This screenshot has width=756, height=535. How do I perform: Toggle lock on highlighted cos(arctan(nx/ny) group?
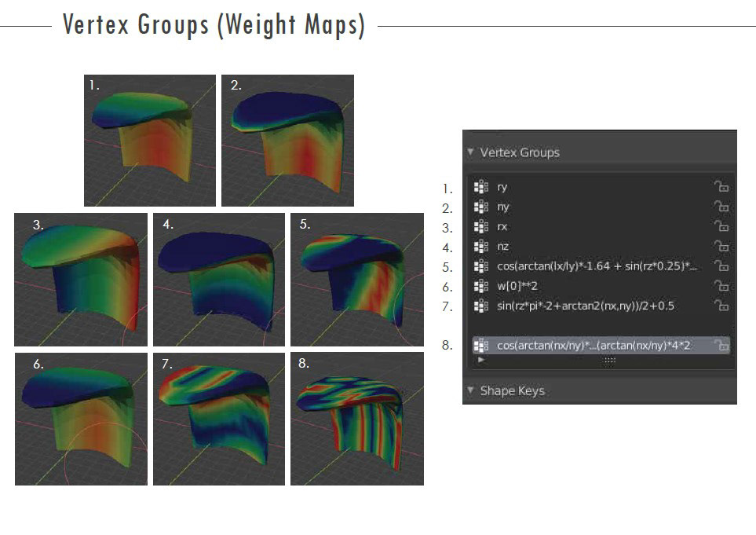721,345
